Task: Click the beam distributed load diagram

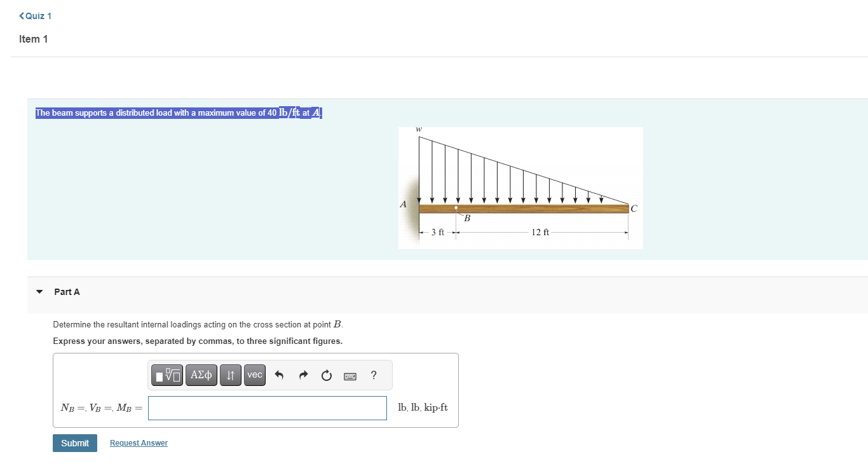Action: 520,187
